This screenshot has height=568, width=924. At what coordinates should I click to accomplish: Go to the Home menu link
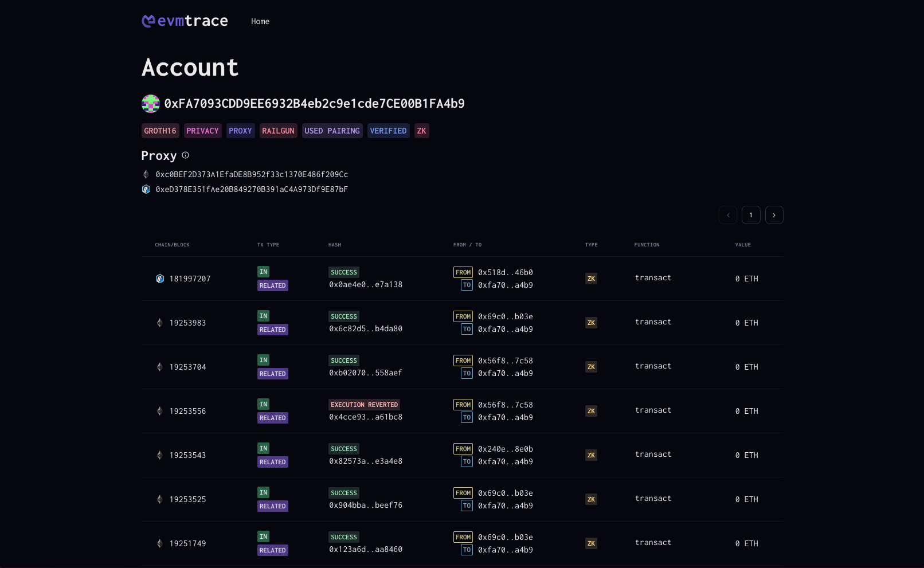point(260,21)
